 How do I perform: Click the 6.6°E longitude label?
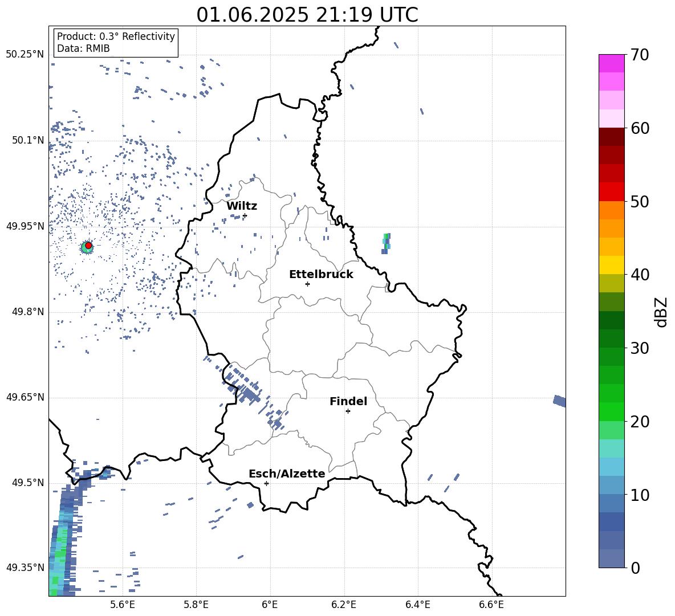point(491,605)
